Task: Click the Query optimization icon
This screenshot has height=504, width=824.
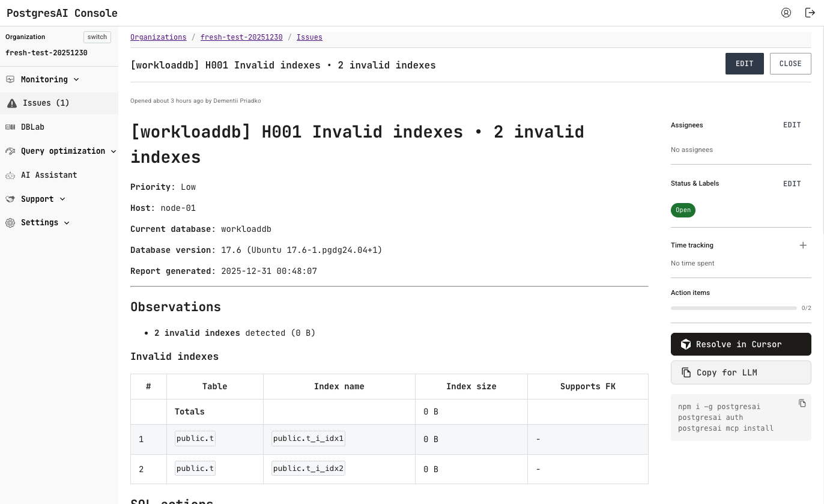Action: [x=11, y=151]
